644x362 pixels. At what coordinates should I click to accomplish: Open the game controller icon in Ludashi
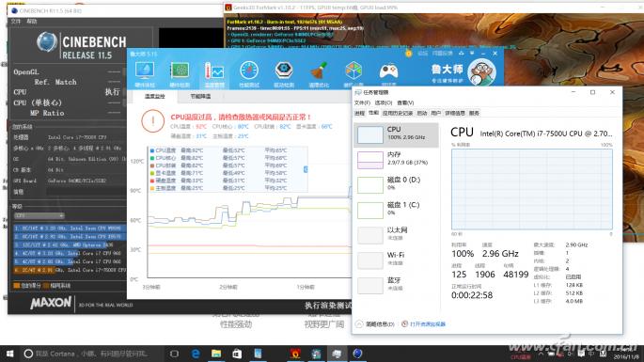(x=388, y=71)
